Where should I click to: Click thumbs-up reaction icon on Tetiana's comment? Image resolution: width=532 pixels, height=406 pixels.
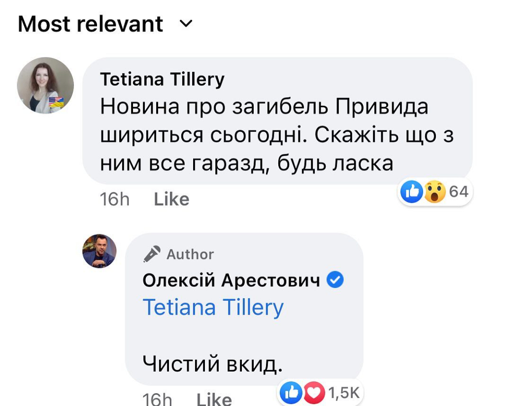(x=411, y=191)
